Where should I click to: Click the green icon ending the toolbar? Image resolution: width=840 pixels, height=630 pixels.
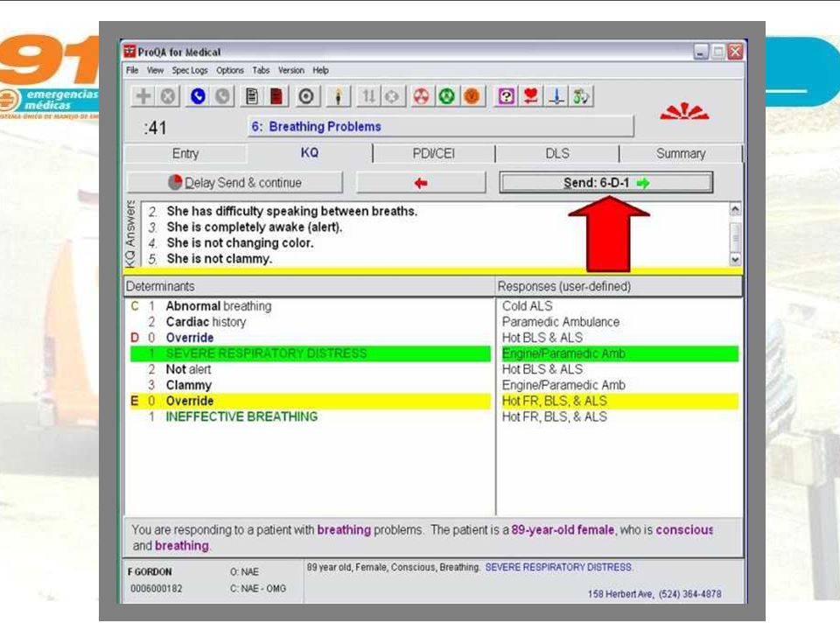[581, 96]
